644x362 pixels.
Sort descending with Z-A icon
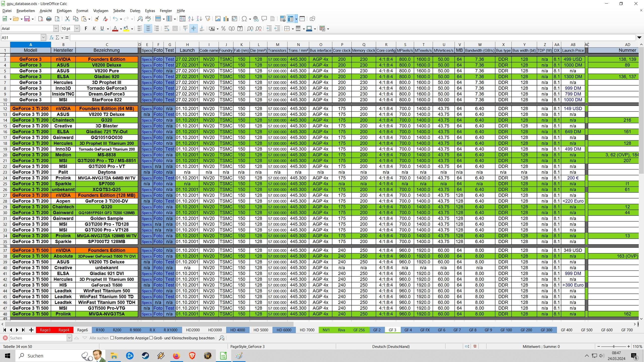(199, 19)
